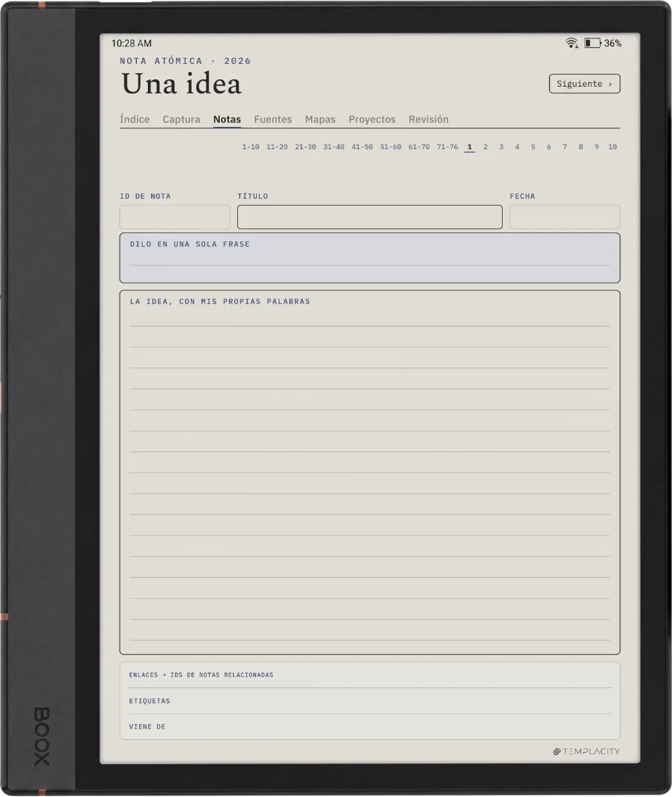Image resolution: width=672 pixels, height=797 pixels.
Task: Click the Fecha input field
Action: coord(564,217)
